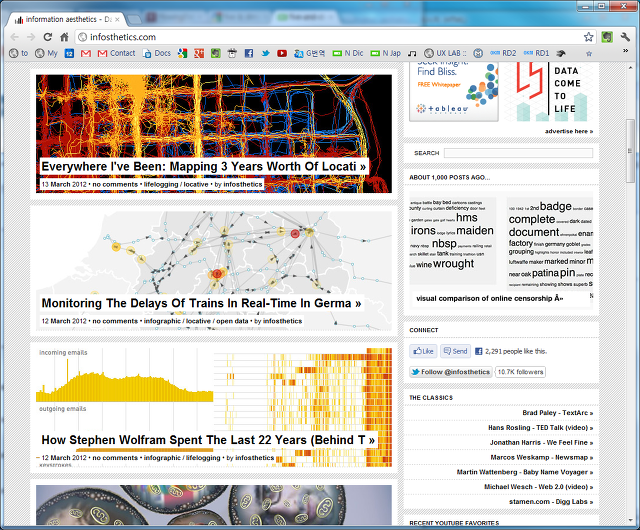The width and height of the screenshot is (640, 530).
Task: Go to the browser home page
Action: click(x=64, y=37)
